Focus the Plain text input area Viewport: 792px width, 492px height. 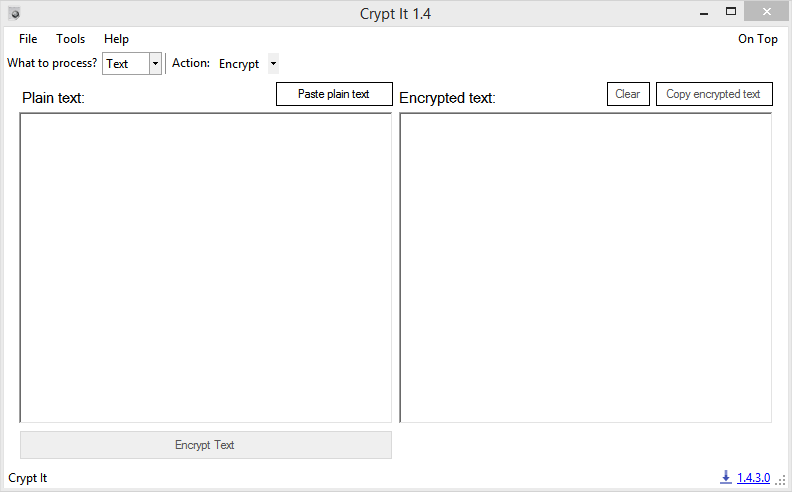[206, 268]
